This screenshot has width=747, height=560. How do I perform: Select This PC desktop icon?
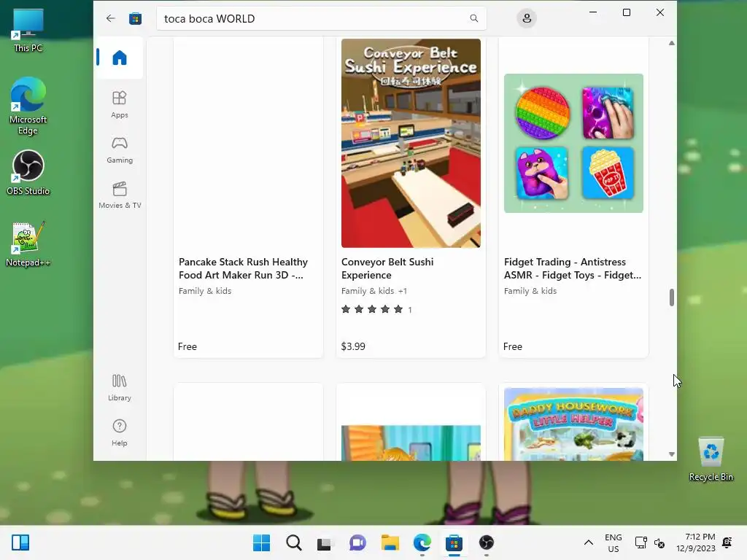(x=28, y=30)
